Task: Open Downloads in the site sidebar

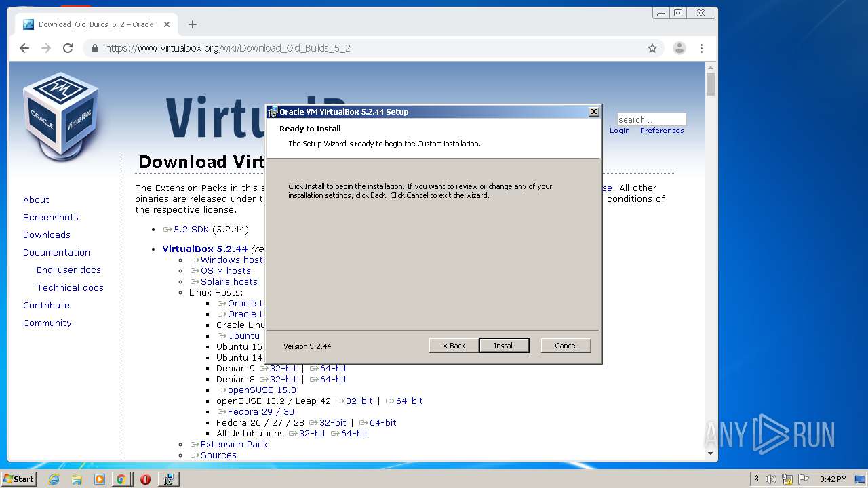Action: [47, 235]
